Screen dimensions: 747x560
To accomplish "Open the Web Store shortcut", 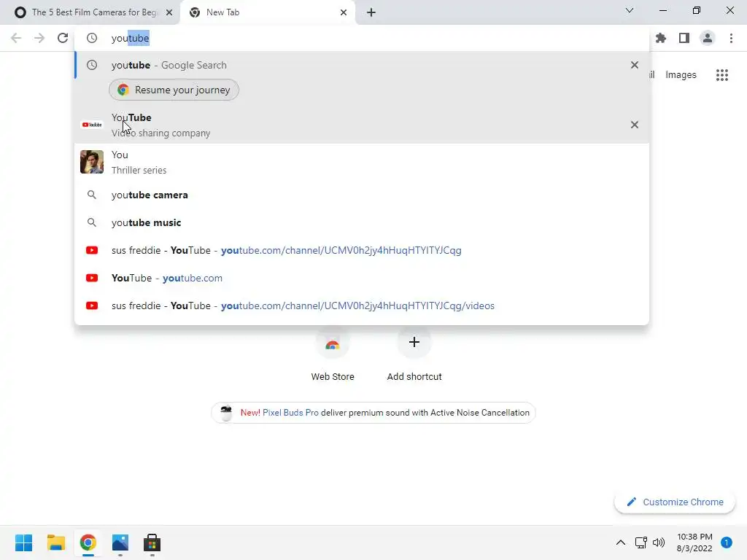I will point(333,355).
